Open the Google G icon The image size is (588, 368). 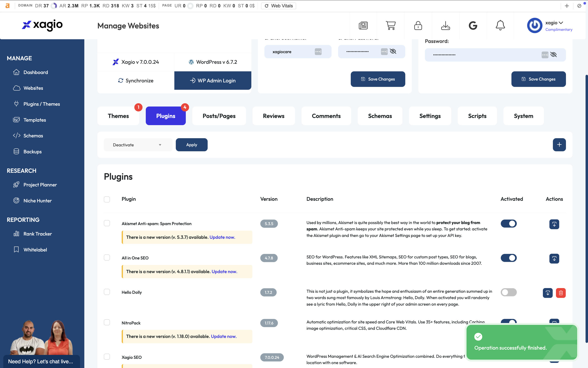tap(473, 26)
